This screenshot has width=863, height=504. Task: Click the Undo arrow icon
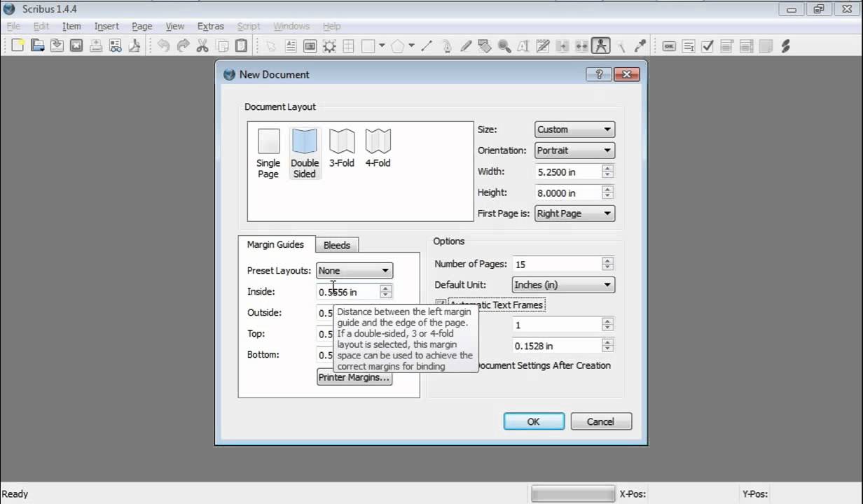point(163,45)
